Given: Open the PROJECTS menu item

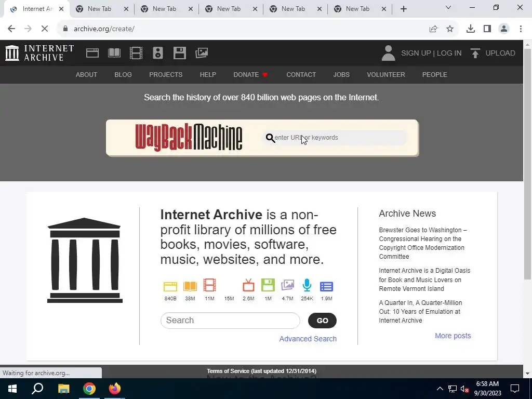Looking at the screenshot, I should tap(166, 75).
